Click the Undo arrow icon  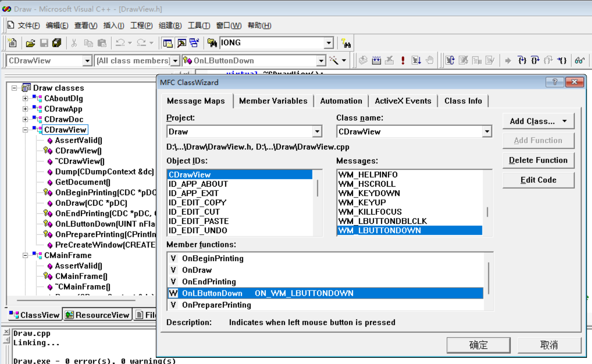click(121, 43)
